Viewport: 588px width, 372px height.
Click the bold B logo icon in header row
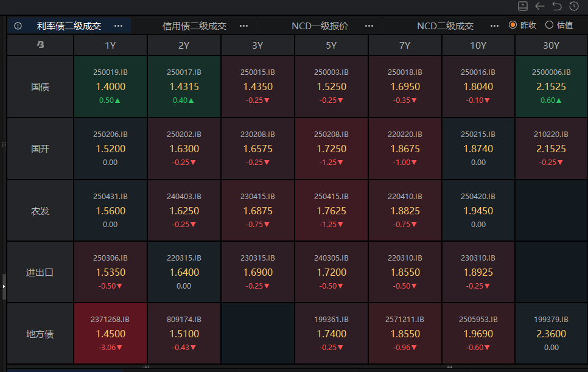[40, 45]
